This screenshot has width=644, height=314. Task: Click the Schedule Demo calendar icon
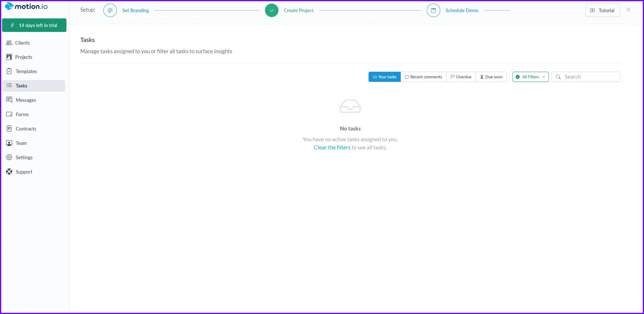point(433,10)
